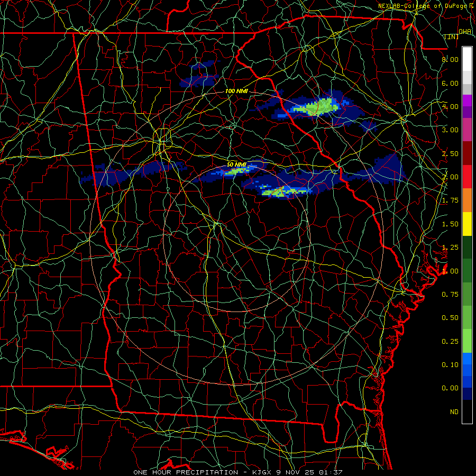Screen dimensions: 476x476
Task: Click the OHA product code label
Action: tap(465, 31)
